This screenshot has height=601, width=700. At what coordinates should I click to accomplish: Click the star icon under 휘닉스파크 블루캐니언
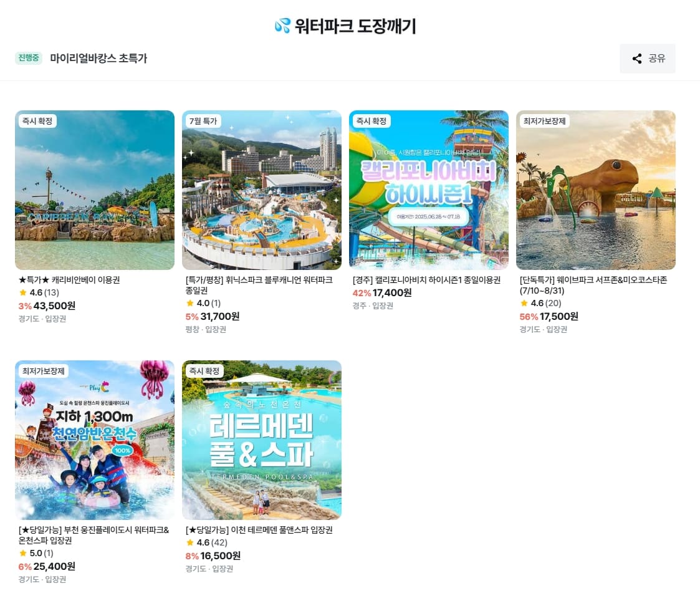click(x=189, y=303)
